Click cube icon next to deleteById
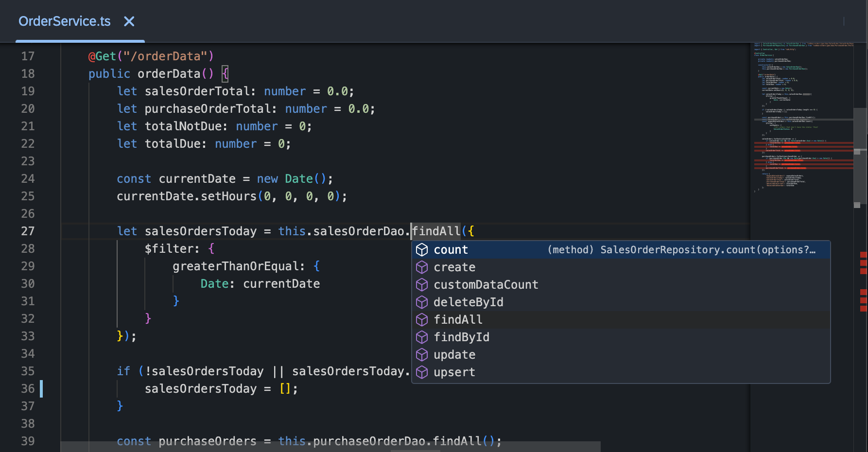Image resolution: width=868 pixels, height=452 pixels. [422, 302]
